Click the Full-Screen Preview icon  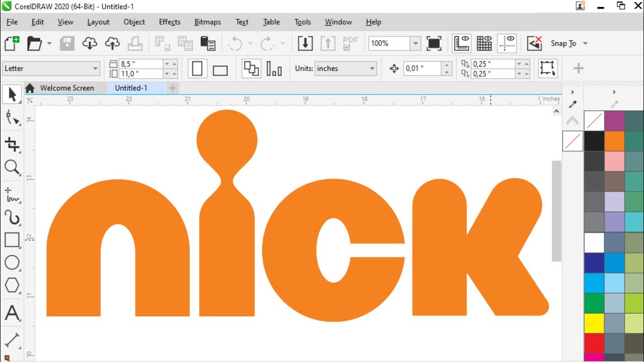pos(434,43)
